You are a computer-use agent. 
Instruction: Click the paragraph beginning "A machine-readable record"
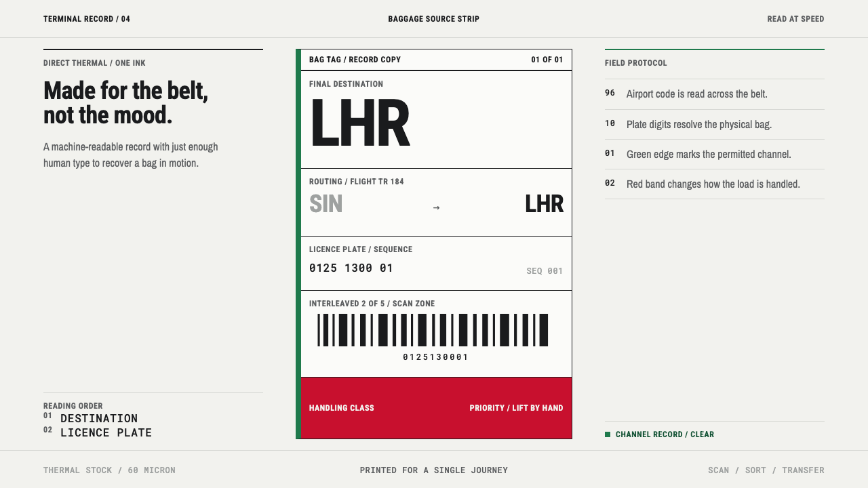click(131, 155)
